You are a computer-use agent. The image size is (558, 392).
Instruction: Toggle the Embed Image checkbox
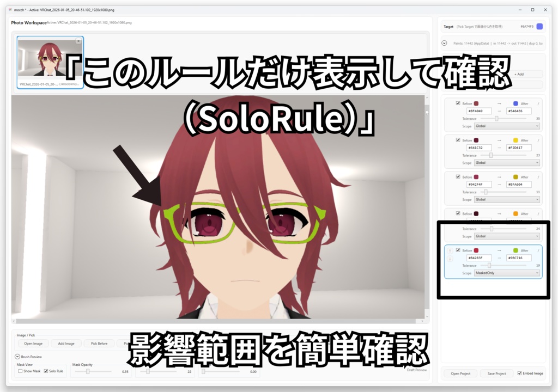pos(519,373)
